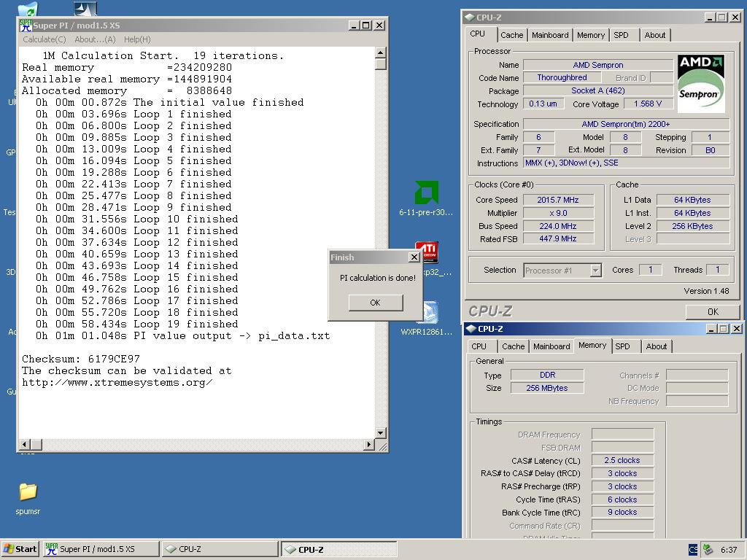Switch to About tab in lower CPU-Z window
Image resolution: width=747 pixels, height=560 pixels.
[656, 346]
